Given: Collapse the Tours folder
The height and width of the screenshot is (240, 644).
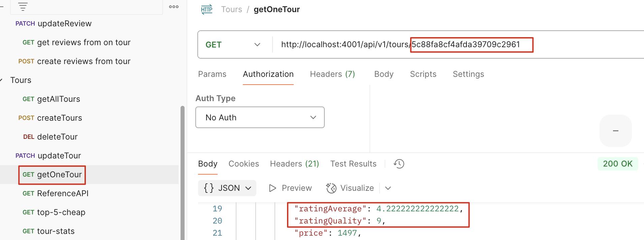Looking at the screenshot, I should (2, 80).
